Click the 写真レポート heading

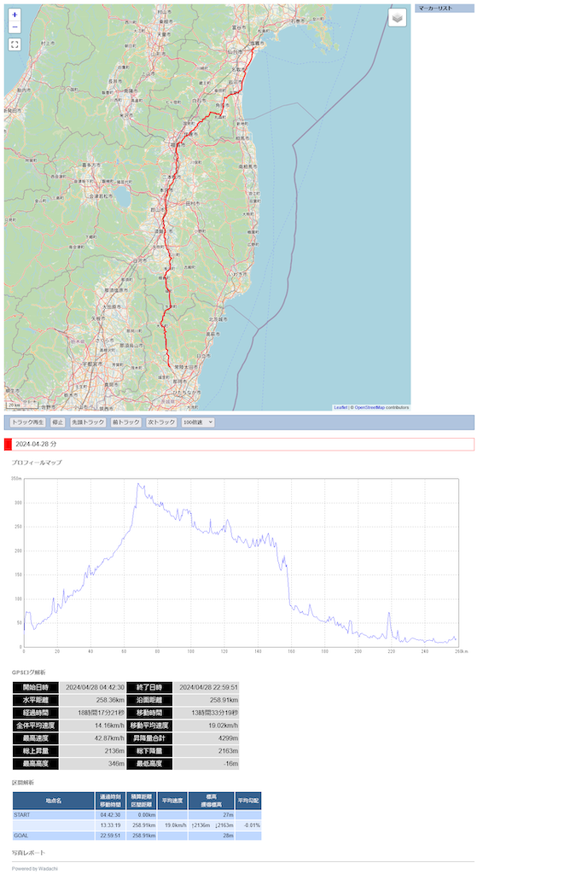pyautogui.click(x=28, y=853)
